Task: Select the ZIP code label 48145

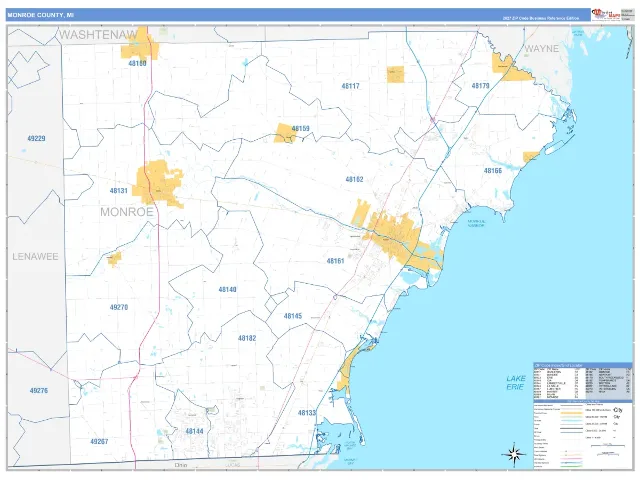Action: [293, 316]
